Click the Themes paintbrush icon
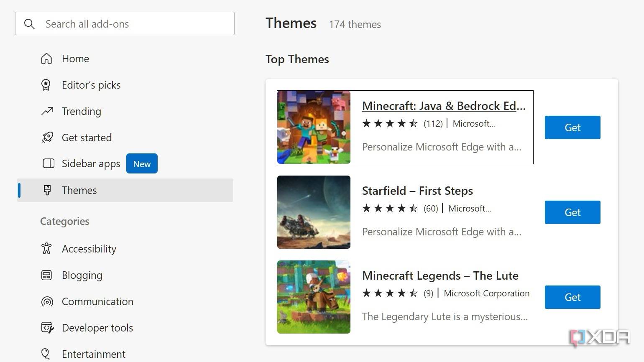Image resolution: width=644 pixels, height=362 pixels. click(47, 190)
